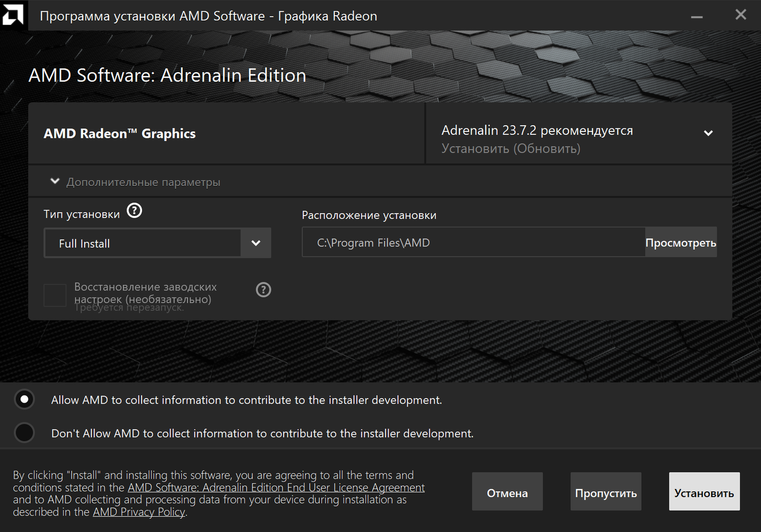Click the Пропустить button

point(606,492)
